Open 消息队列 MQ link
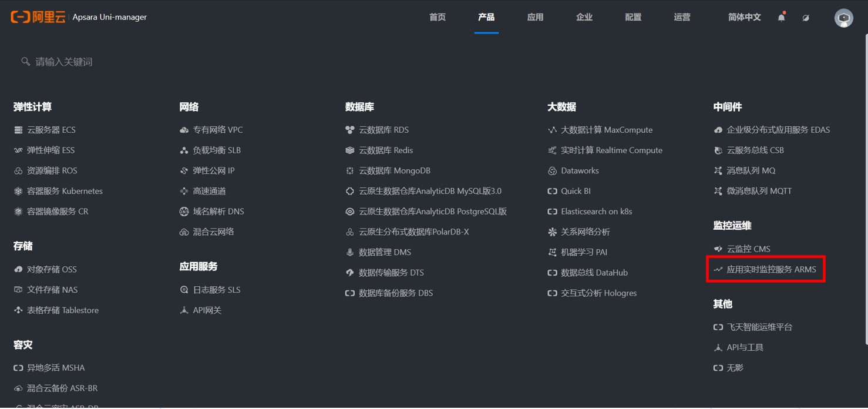This screenshot has width=868, height=409. coord(751,171)
